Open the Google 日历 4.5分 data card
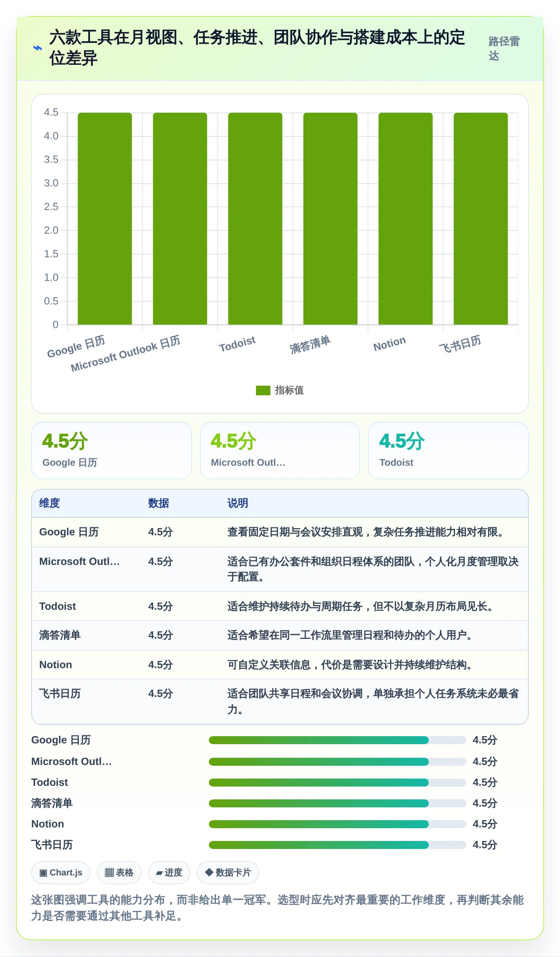The width and height of the screenshot is (560, 957). (112, 450)
